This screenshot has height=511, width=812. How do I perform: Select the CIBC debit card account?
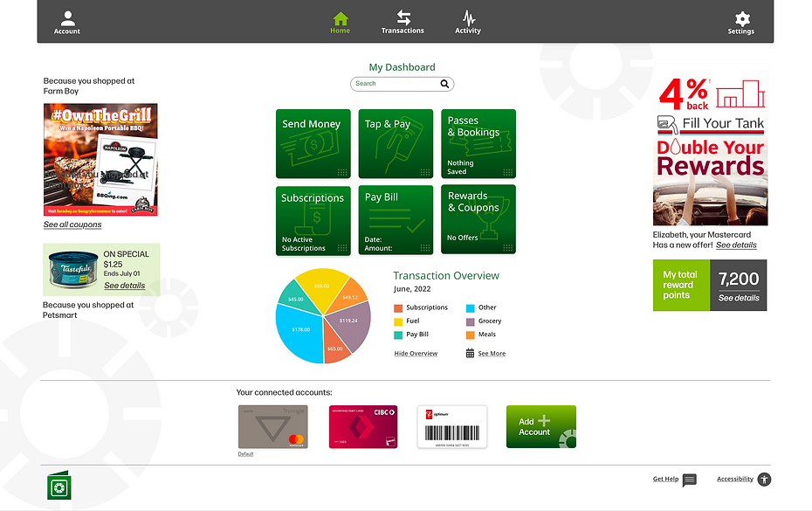pos(363,426)
